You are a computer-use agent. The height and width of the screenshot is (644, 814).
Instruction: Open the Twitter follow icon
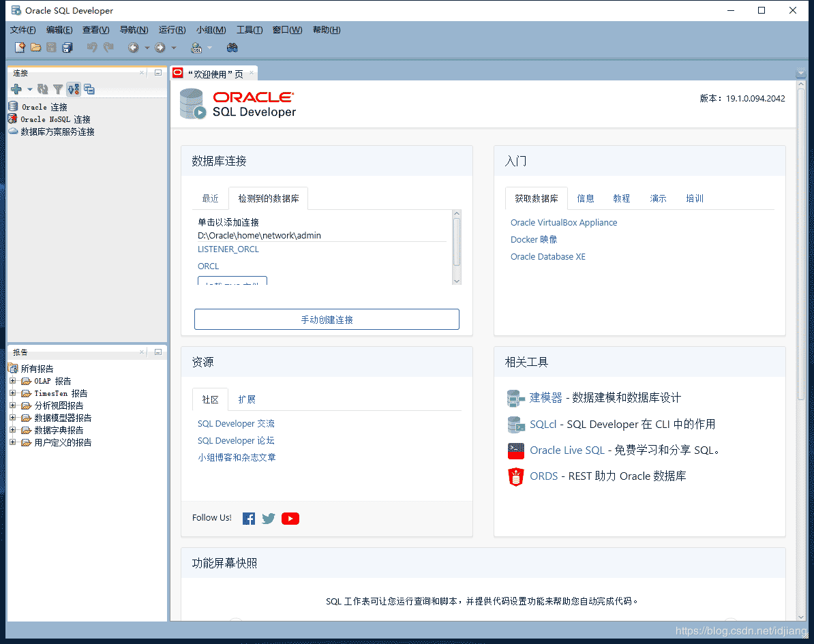point(269,519)
